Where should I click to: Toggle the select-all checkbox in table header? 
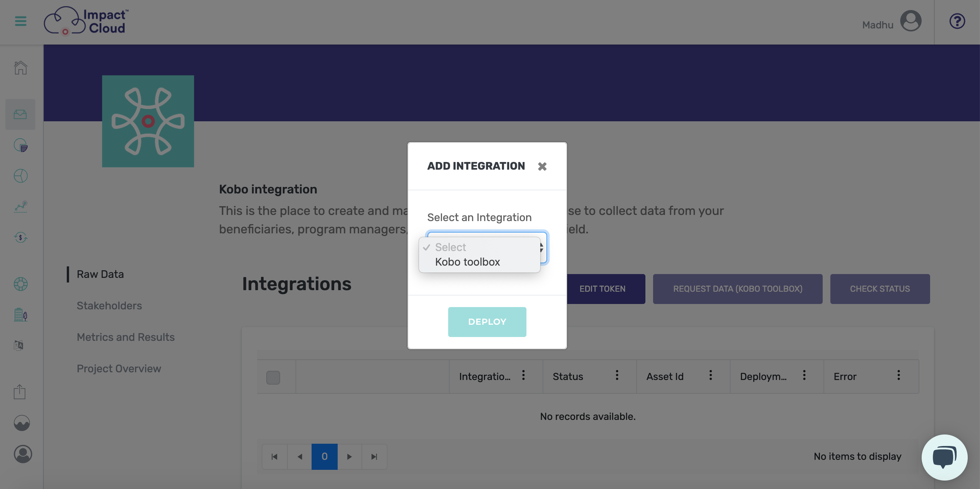tap(273, 377)
